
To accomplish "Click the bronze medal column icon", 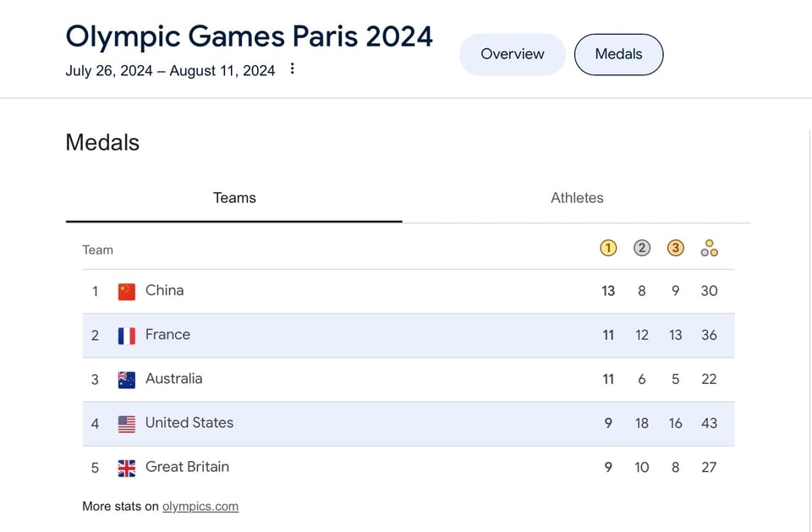I will (675, 248).
